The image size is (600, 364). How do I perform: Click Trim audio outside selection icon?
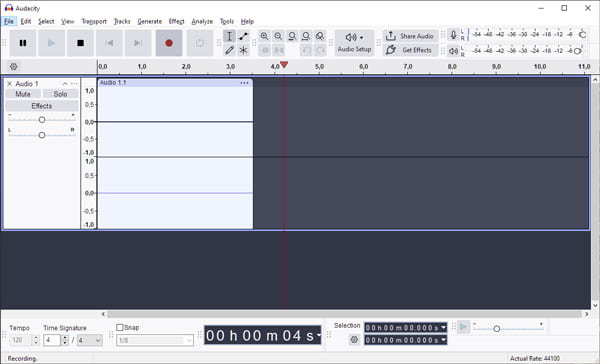coord(264,50)
